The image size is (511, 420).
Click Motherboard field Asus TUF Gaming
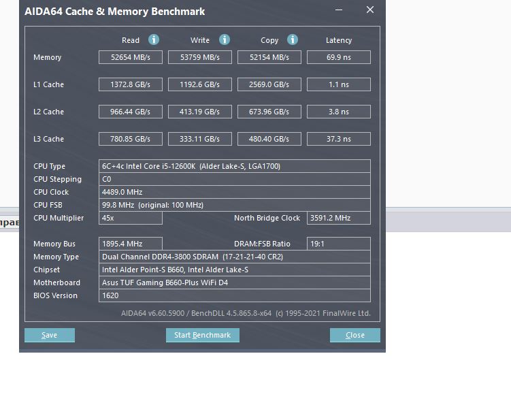235,282
